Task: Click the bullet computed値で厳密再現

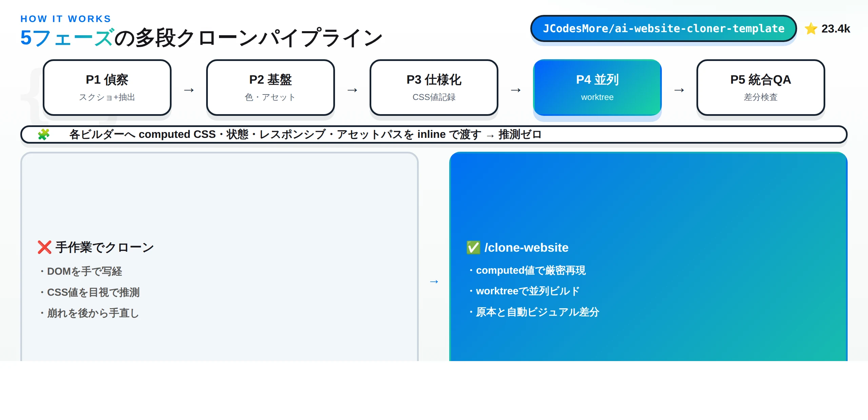Action: (527, 270)
